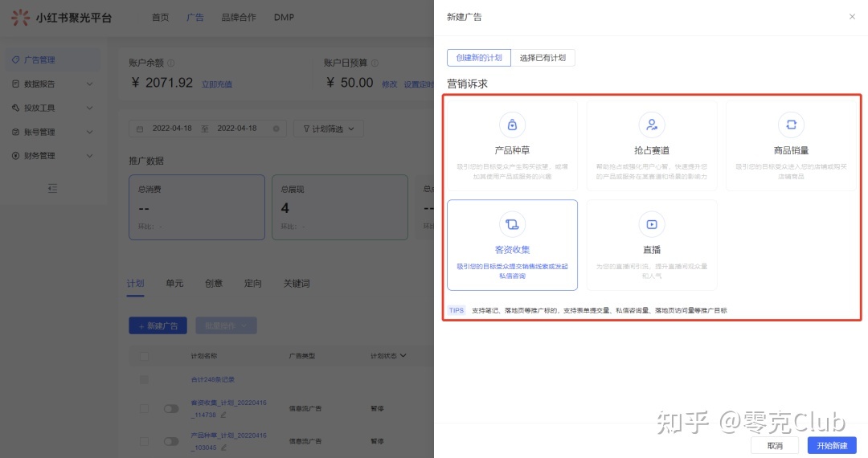Edit plan name 产品种草_计划_20220416 pencil icon

(223, 448)
